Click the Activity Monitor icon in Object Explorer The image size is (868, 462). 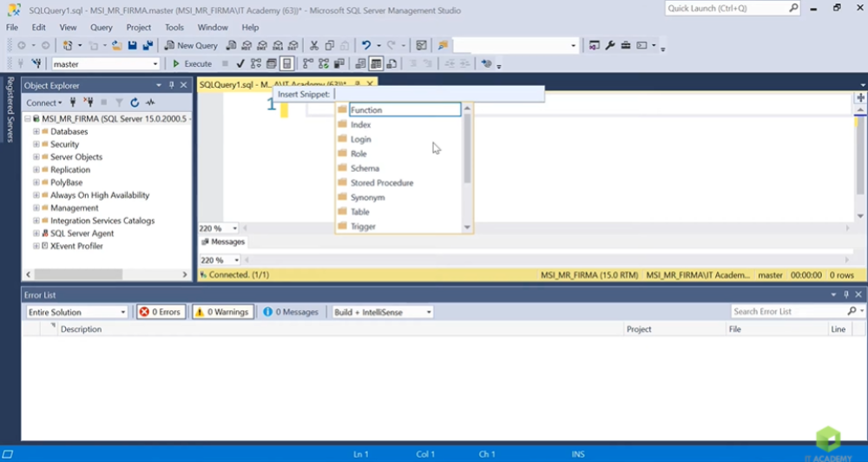coord(150,102)
